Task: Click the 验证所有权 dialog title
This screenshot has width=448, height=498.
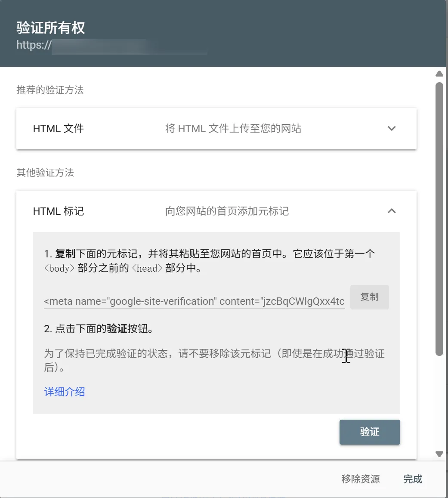Action: point(50,28)
